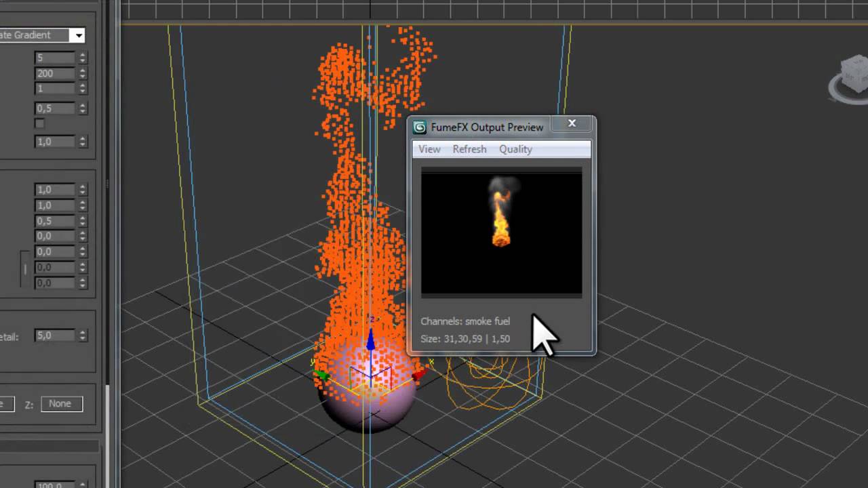The image size is (868, 488).
Task: Click the green Y-axis gizmo arrow on the sphere
Action: 322,375
